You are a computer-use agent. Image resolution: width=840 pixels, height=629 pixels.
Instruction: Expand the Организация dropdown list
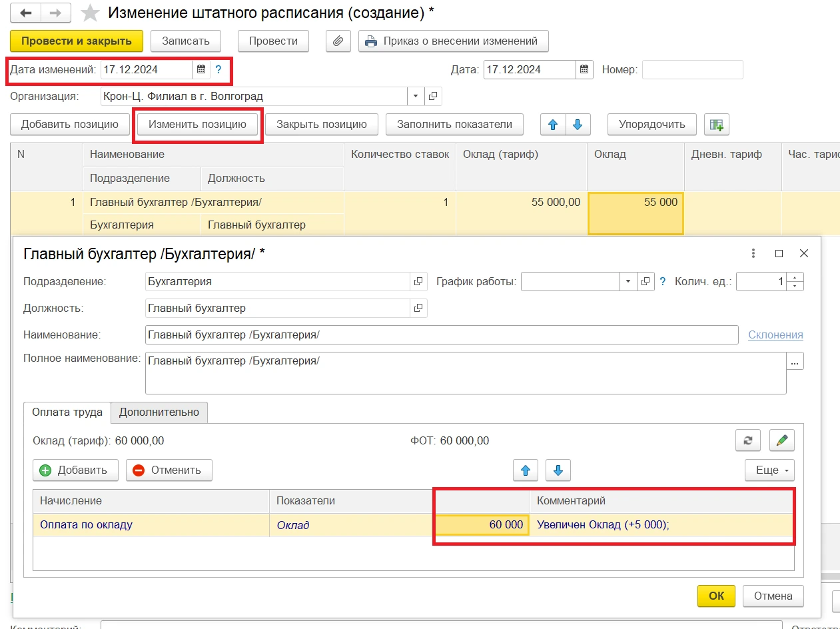416,97
